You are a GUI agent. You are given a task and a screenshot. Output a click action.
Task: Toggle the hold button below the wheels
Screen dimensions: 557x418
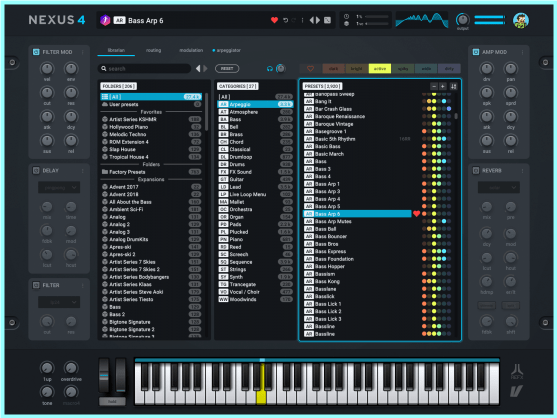coord(112,401)
